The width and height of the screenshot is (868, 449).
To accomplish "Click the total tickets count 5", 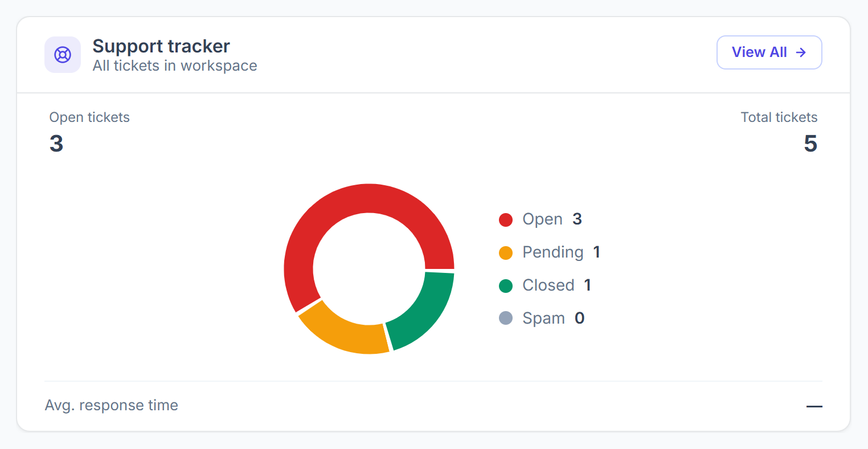I will 810,144.
